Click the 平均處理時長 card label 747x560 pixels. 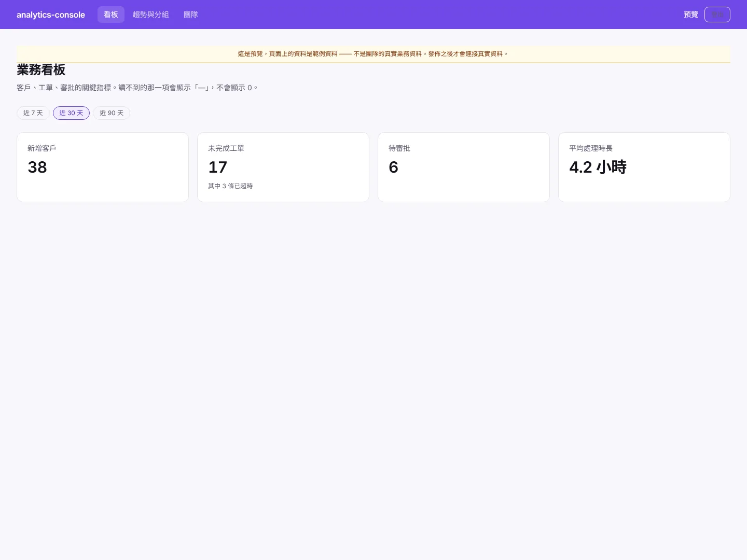point(591,148)
